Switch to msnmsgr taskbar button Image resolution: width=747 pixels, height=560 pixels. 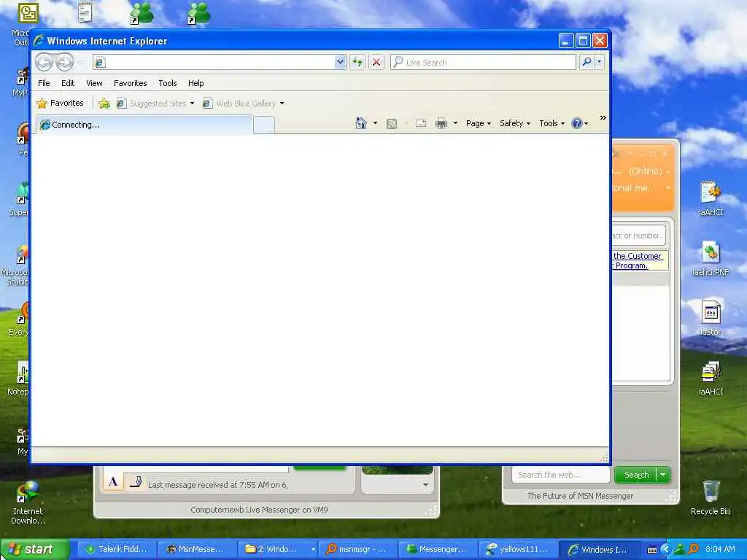pyautogui.click(x=357, y=550)
